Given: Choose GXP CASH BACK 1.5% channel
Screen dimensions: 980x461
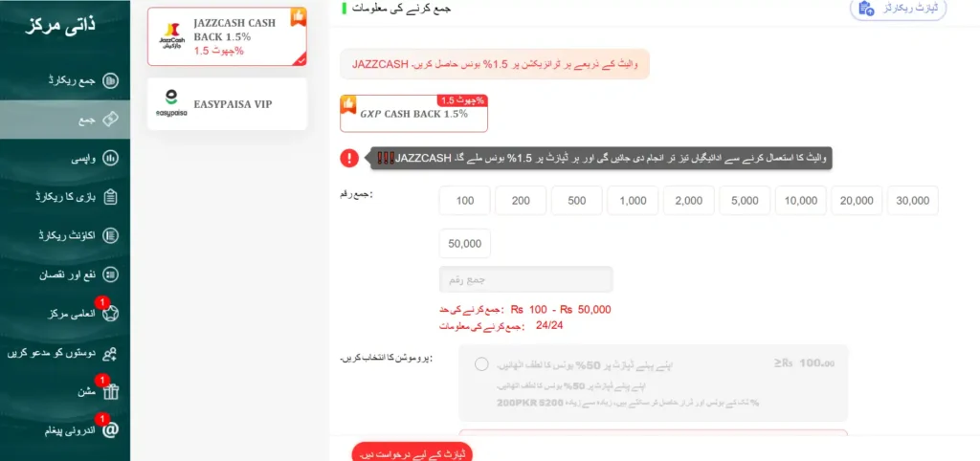Looking at the screenshot, I should [413, 114].
